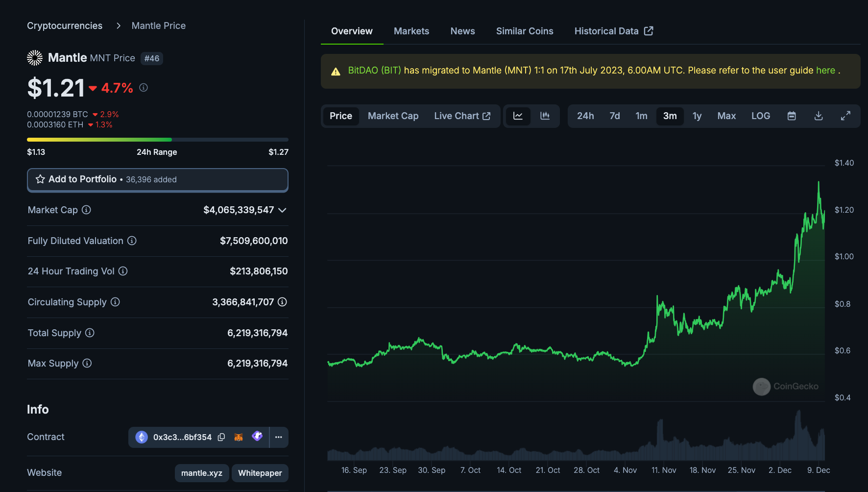
Task: Click the Total Supply 6,219,316,794 value
Action: 257,333
